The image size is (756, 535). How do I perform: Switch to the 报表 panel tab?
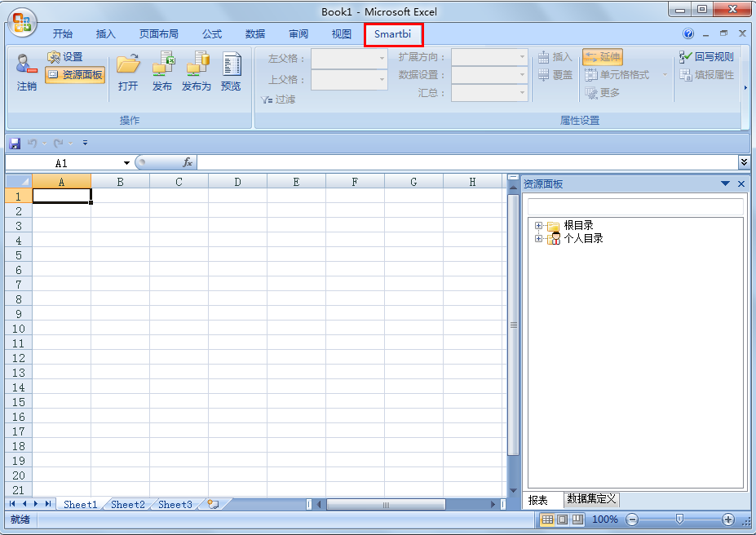coord(538,500)
